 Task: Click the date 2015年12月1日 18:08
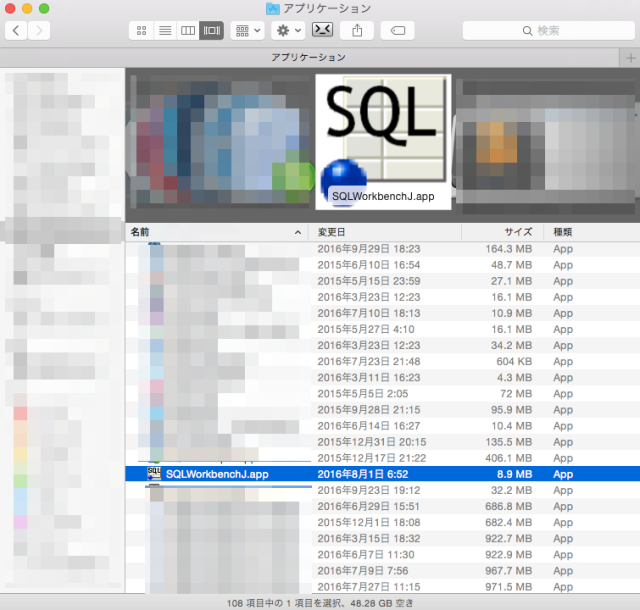pyautogui.click(x=369, y=522)
